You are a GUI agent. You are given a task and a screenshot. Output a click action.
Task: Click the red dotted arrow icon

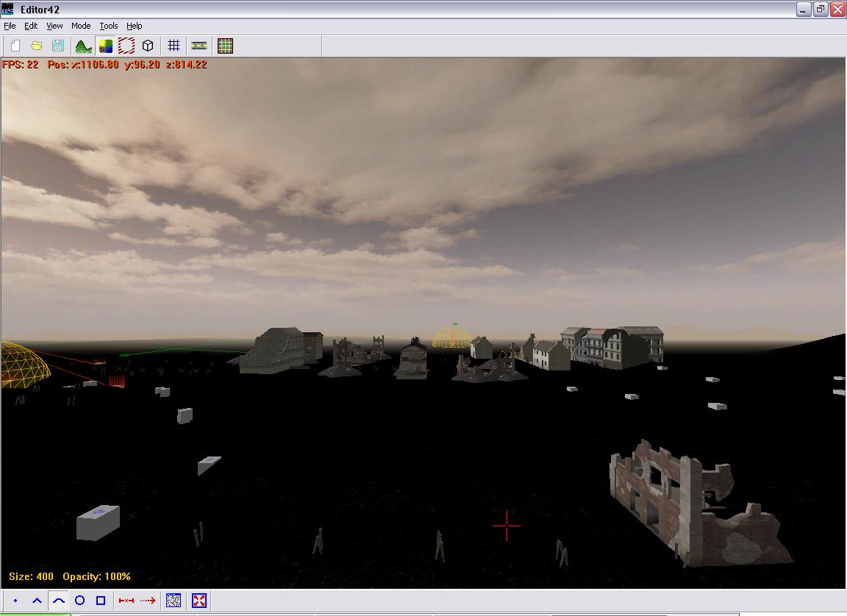click(148, 601)
